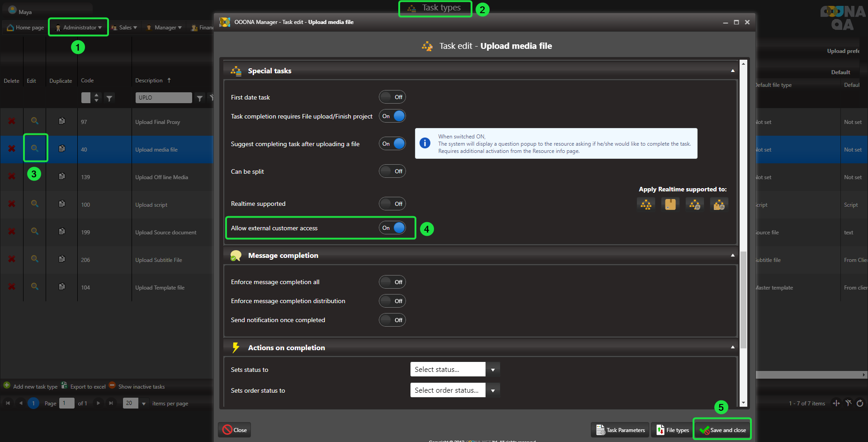The image size is (868, 442).
Task: Open Task Parameters
Action: click(620, 430)
